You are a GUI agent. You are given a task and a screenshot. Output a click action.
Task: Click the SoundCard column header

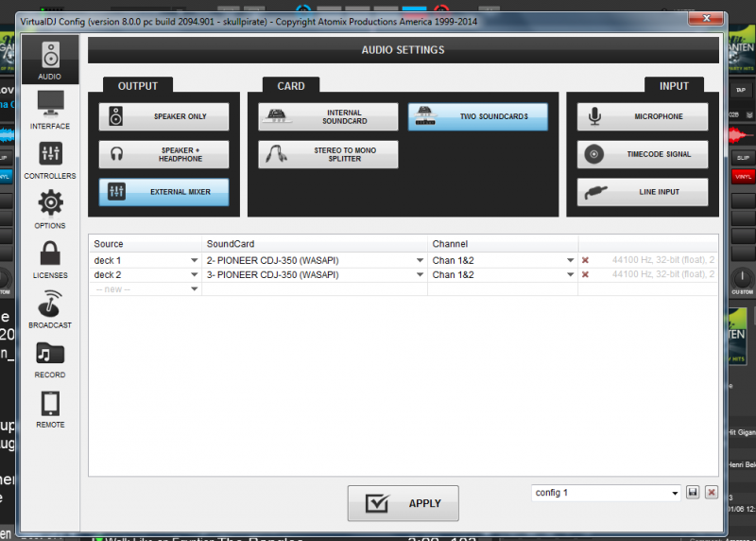tap(315, 244)
